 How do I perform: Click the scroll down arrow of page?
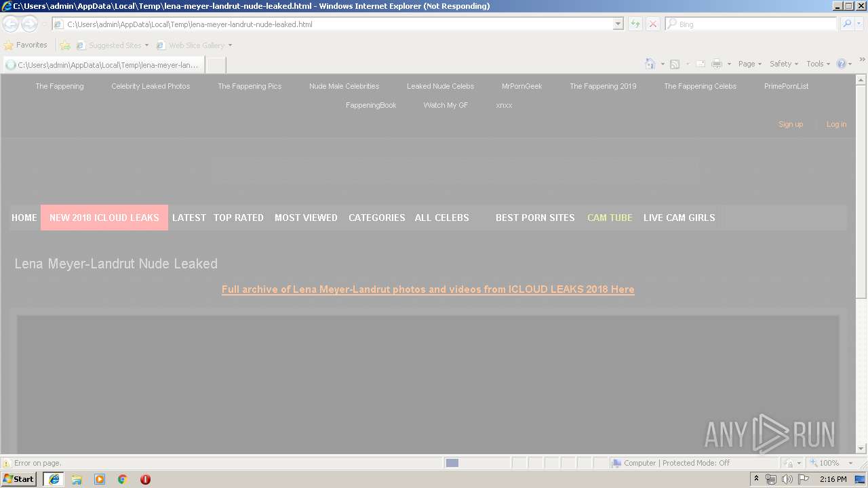pos(861,448)
